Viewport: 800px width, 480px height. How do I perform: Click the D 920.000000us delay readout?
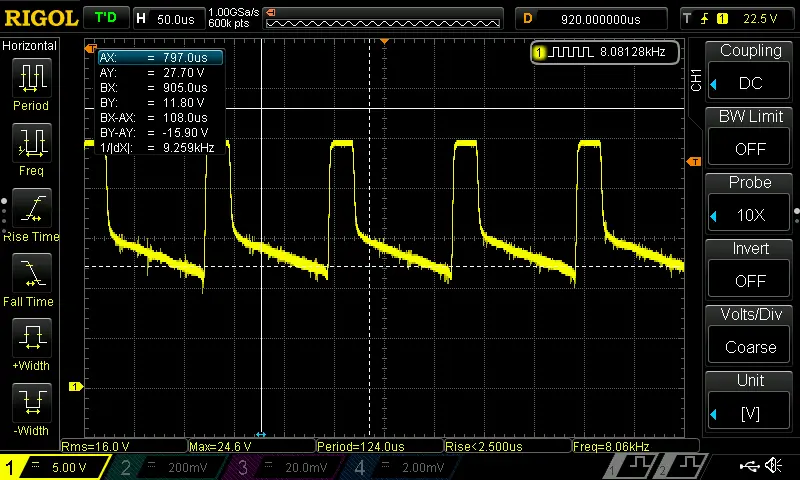click(591, 19)
